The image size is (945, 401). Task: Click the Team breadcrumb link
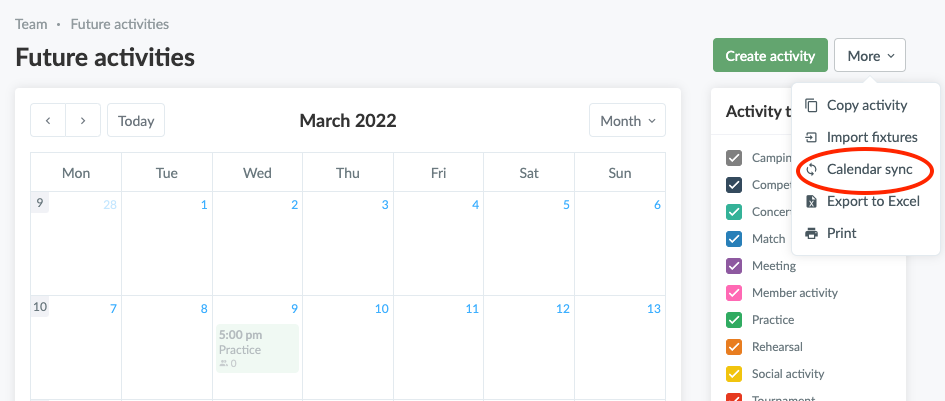coord(31,25)
